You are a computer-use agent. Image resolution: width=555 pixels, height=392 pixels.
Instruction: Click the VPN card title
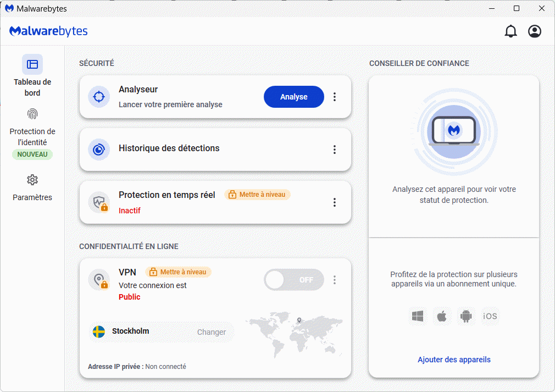point(127,272)
